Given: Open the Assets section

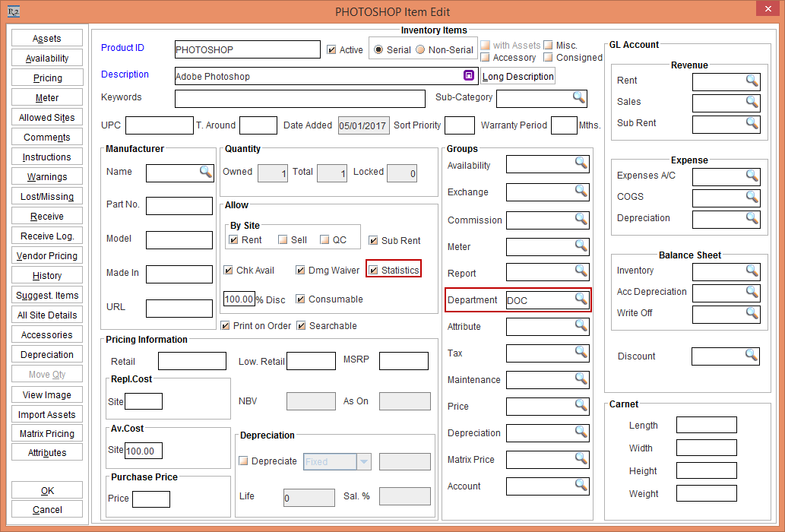Looking at the screenshot, I should click(x=47, y=38).
